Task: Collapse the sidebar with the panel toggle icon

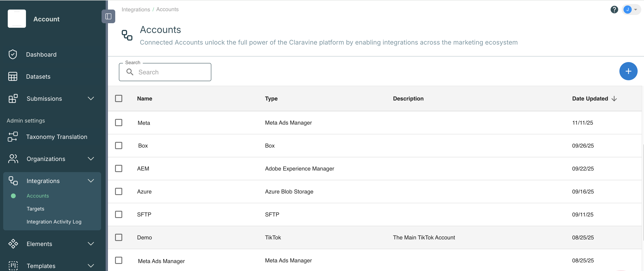Action: click(108, 16)
